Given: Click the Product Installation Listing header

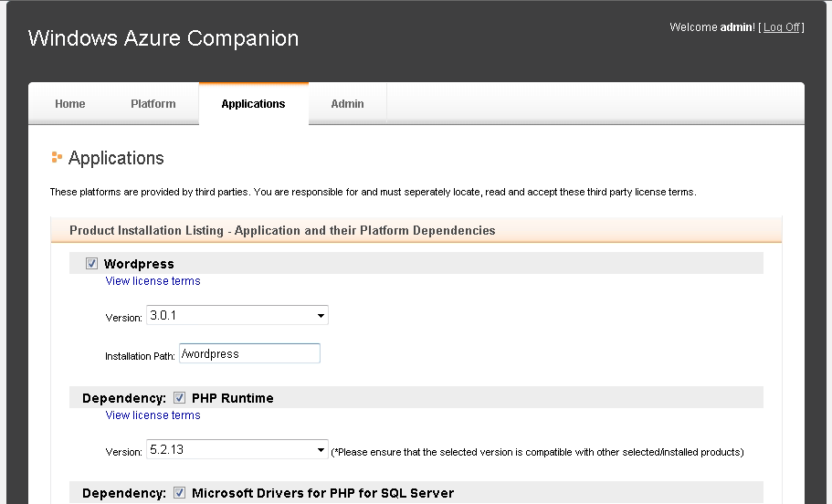Looking at the screenshot, I should pyautogui.click(x=282, y=231).
